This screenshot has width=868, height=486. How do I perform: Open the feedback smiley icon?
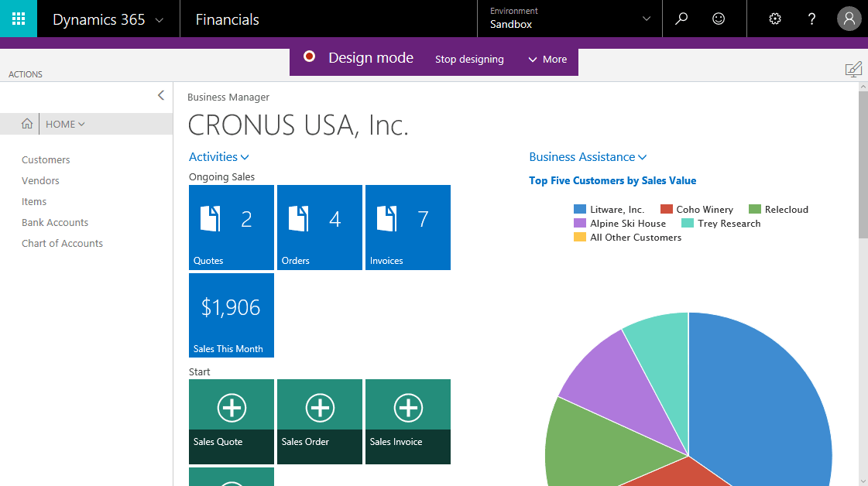pos(719,19)
